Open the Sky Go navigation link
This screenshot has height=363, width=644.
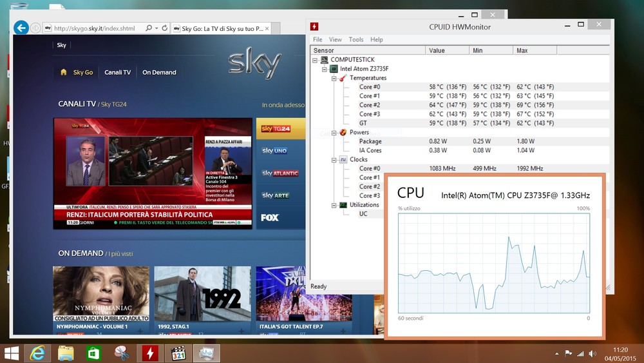pyautogui.click(x=83, y=72)
